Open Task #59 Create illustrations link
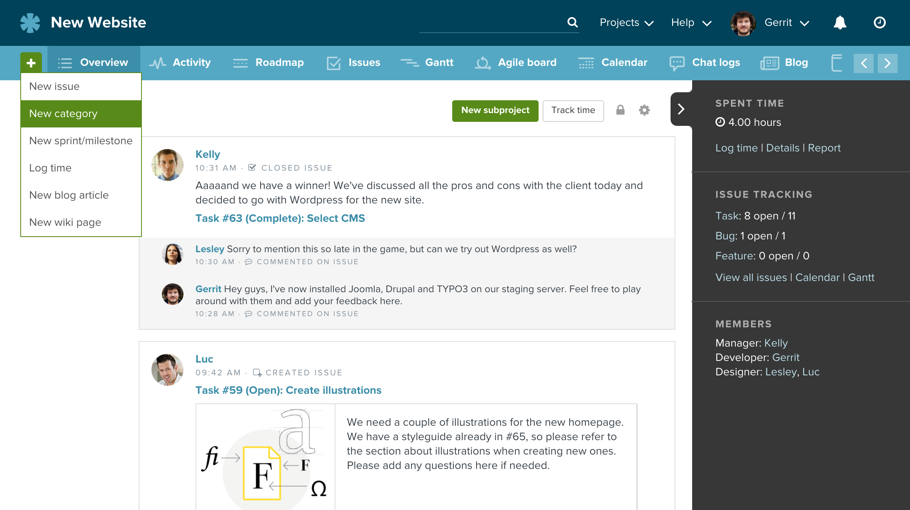This screenshot has height=510, width=910. point(288,390)
